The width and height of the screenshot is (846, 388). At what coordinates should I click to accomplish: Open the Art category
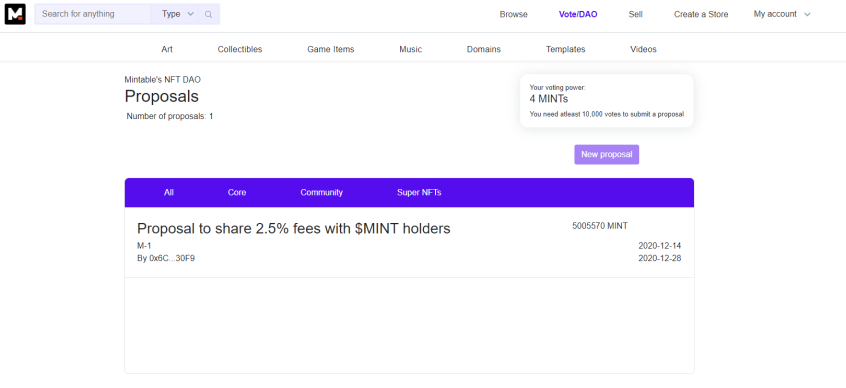167,49
